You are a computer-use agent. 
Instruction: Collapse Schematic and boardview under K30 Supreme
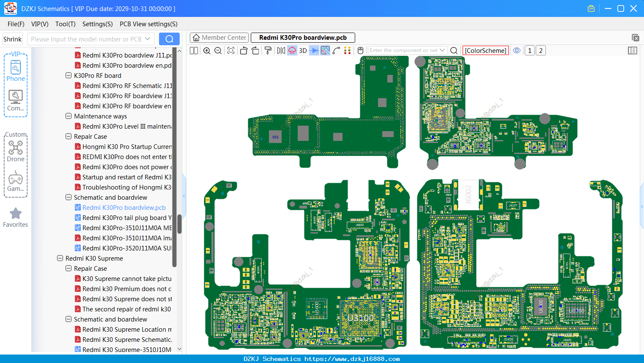tap(69, 319)
